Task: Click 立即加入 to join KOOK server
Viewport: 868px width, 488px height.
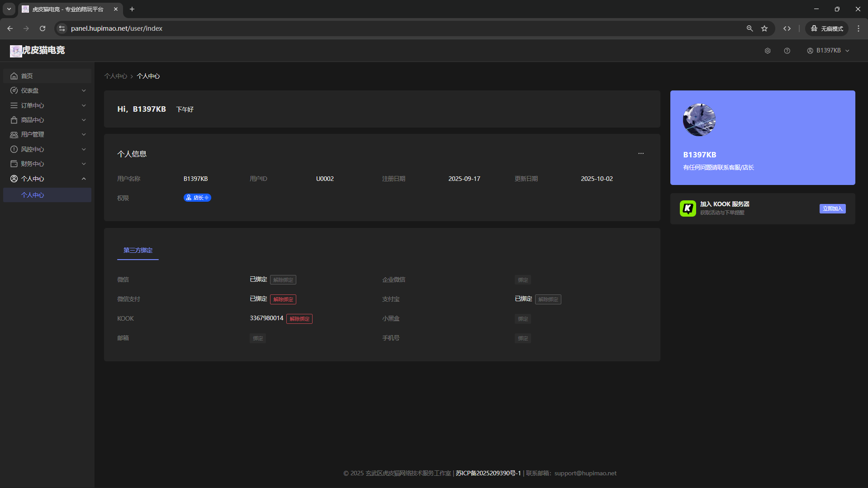Action: (x=832, y=208)
